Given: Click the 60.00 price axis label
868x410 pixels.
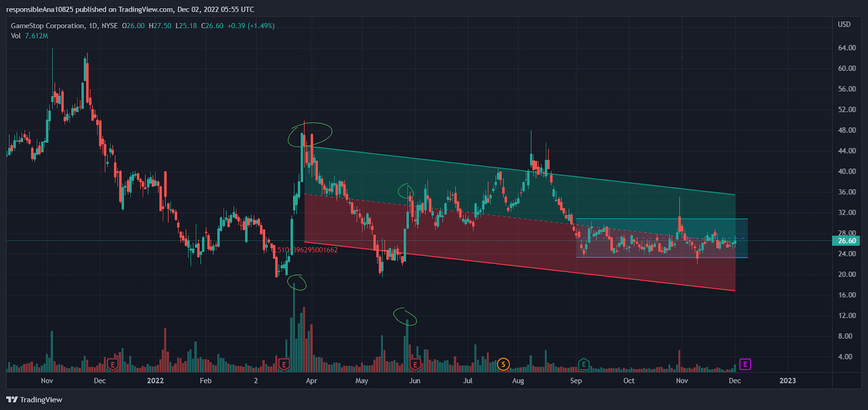Looking at the screenshot, I should [847, 68].
